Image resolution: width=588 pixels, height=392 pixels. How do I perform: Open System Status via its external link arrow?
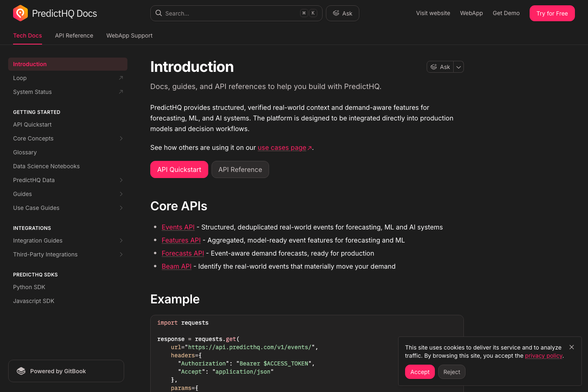pos(120,91)
